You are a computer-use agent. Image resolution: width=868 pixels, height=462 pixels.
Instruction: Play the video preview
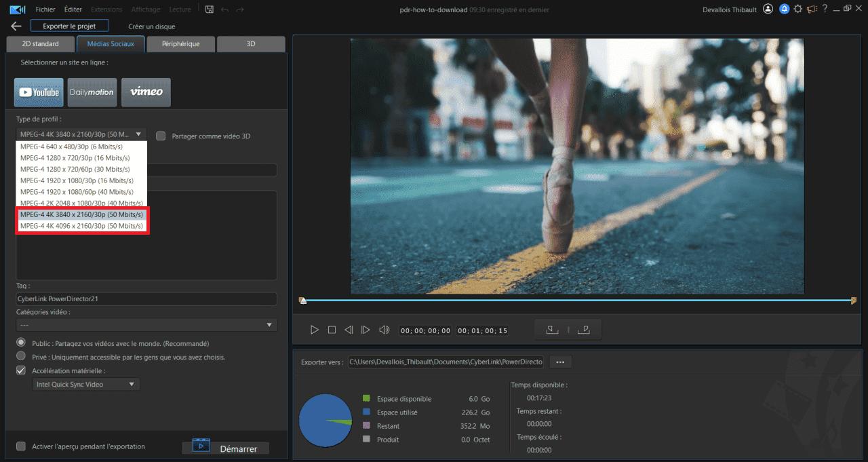tap(315, 330)
